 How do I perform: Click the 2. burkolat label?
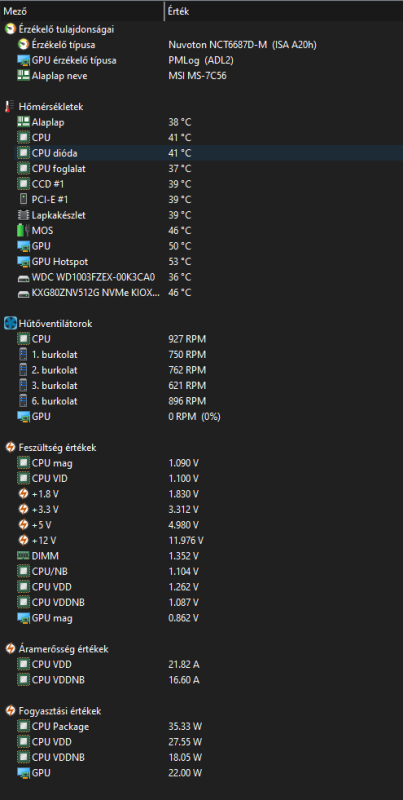55,370
